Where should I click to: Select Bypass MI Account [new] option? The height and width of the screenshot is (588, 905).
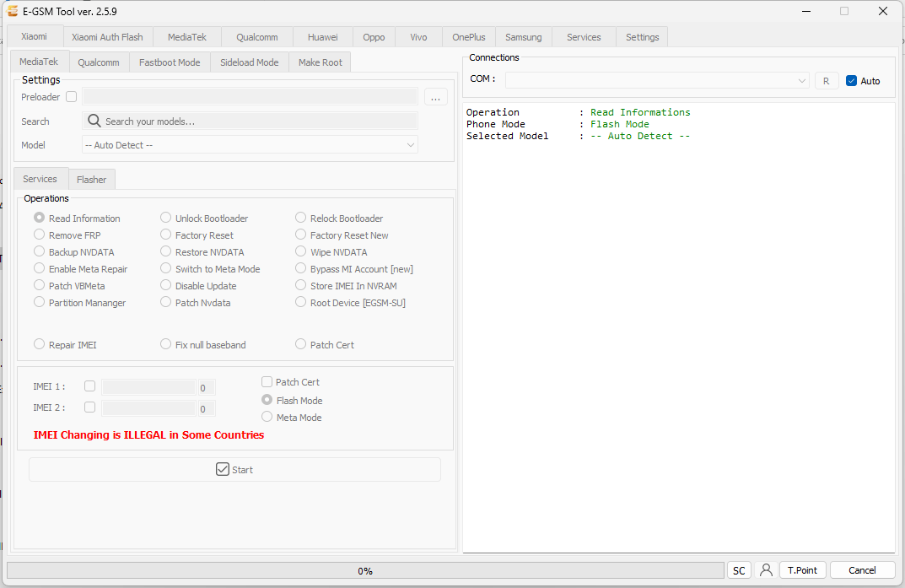pos(301,267)
